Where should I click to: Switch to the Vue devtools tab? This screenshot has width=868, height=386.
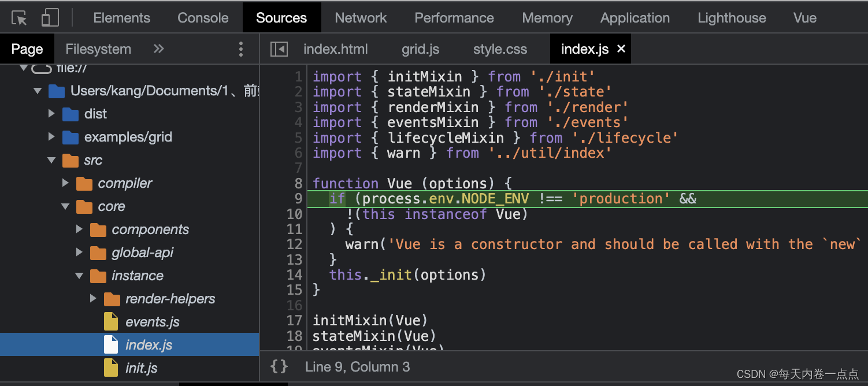(x=805, y=18)
